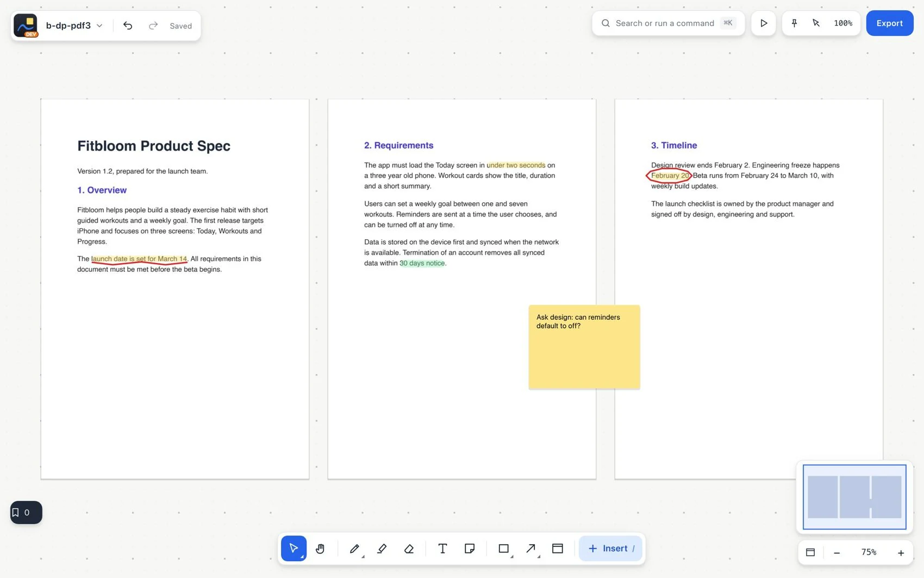Pick the Highlighter tool
The height and width of the screenshot is (578, 924).
click(382, 548)
